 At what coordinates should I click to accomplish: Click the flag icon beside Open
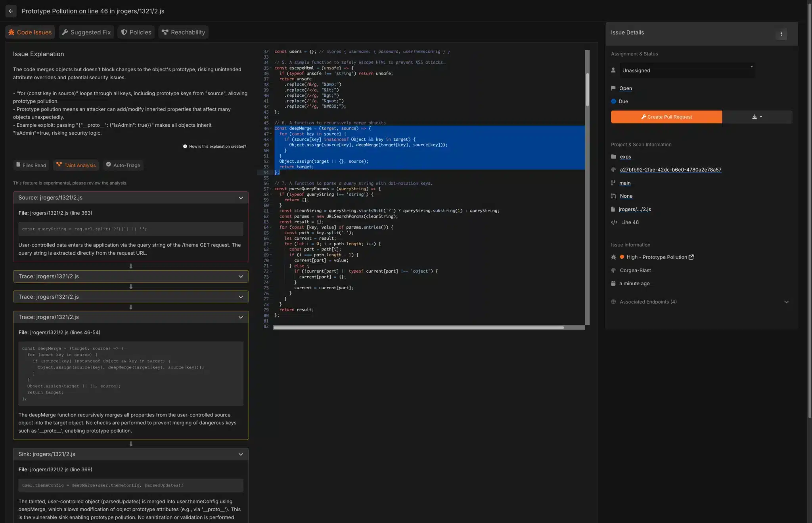coord(613,88)
